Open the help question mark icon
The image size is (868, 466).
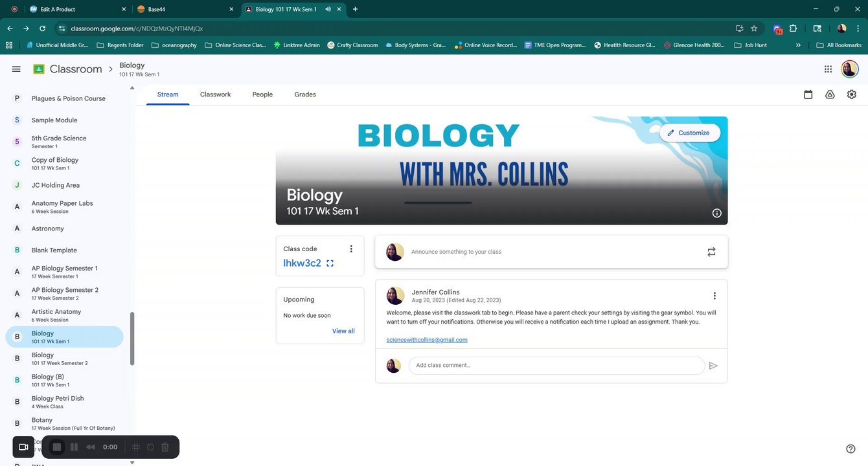coord(851,449)
